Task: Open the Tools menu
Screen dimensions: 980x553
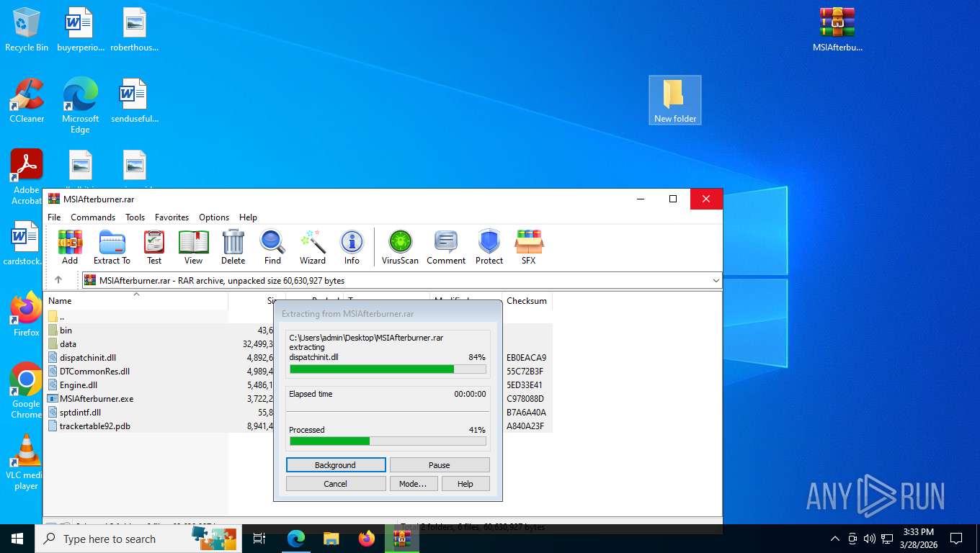Action: coord(135,217)
